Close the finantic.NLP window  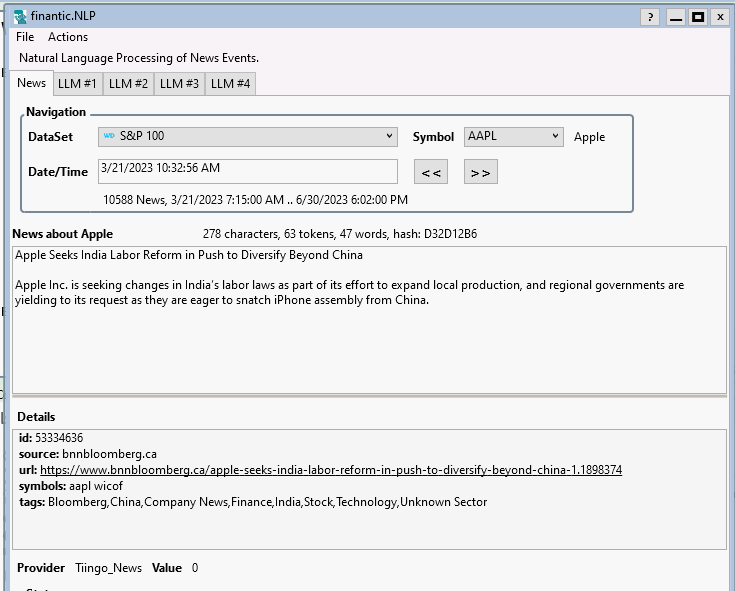click(720, 17)
